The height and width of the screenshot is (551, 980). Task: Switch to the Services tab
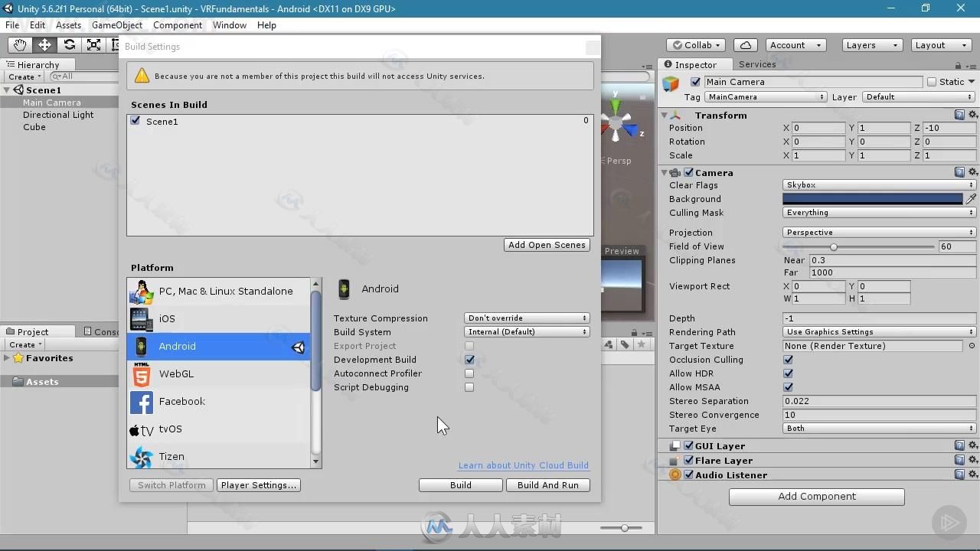[757, 64]
